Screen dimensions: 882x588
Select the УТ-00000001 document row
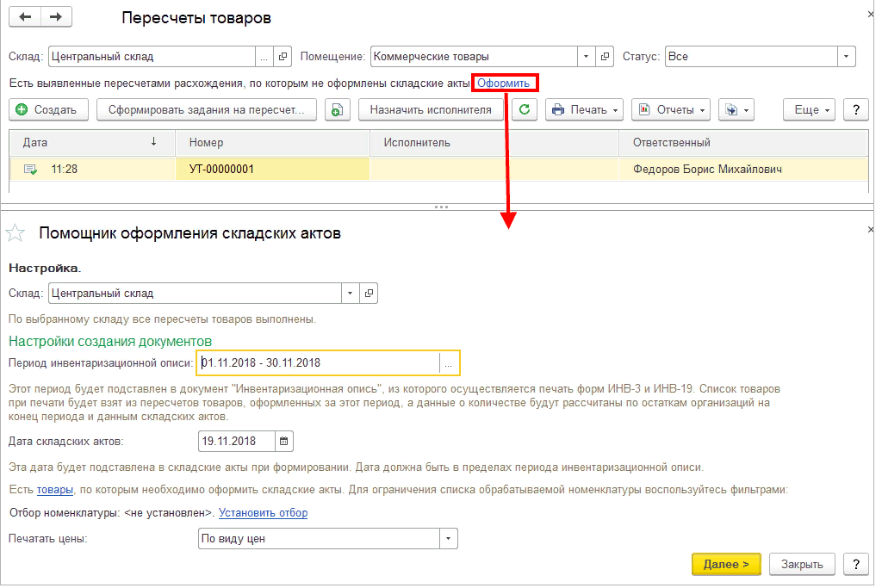point(271,170)
